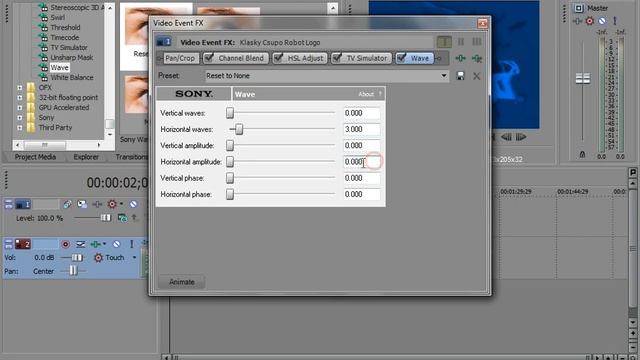The width and height of the screenshot is (640, 360).
Task: Mute video track 1
Action: click(133, 204)
